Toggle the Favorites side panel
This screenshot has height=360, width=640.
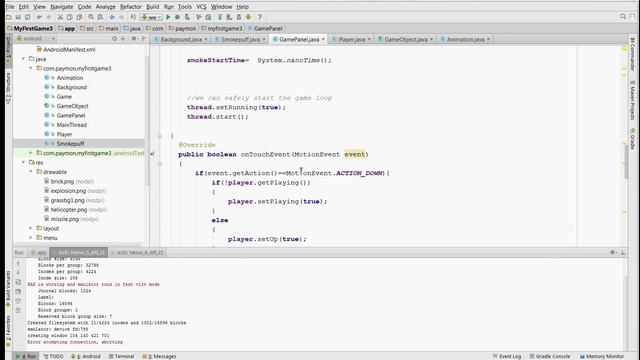pos(9,330)
